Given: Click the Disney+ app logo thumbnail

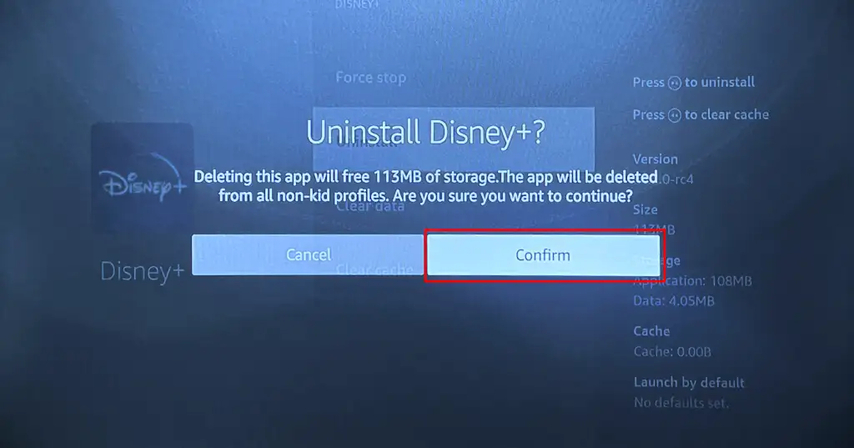Looking at the screenshot, I should click(142, 178).
